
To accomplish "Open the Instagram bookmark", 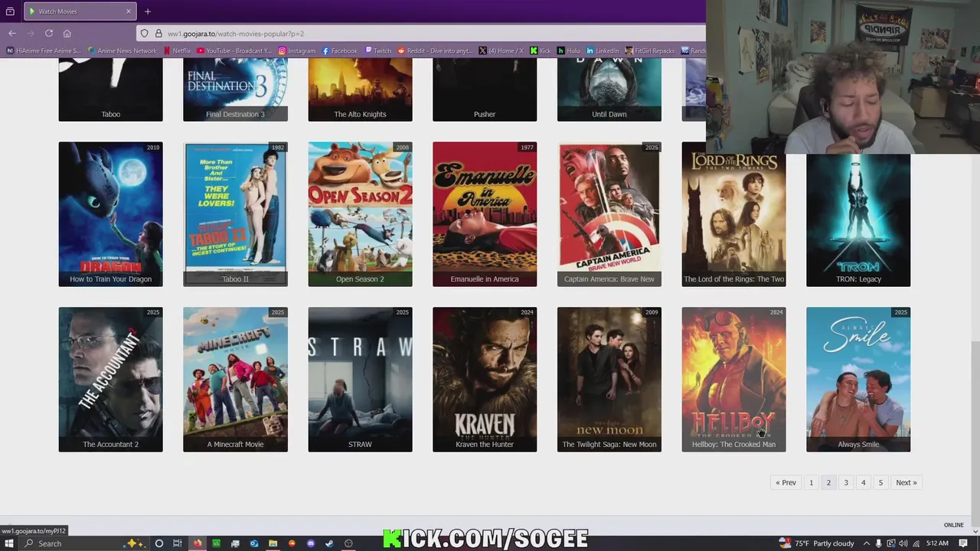I will pyautogui.click(x=297, y=51).
